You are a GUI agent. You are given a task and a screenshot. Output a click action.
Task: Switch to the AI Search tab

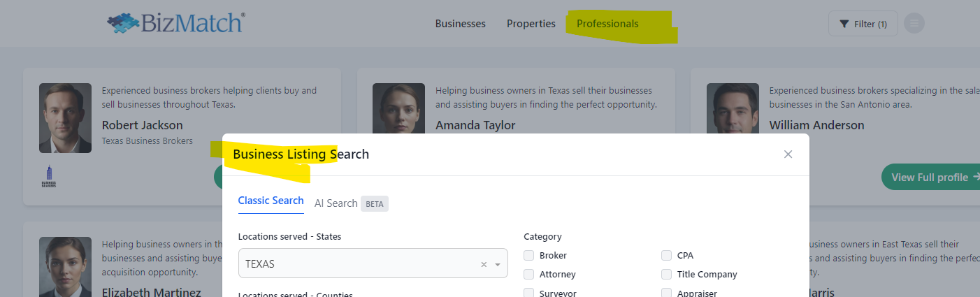click(336, 203)
